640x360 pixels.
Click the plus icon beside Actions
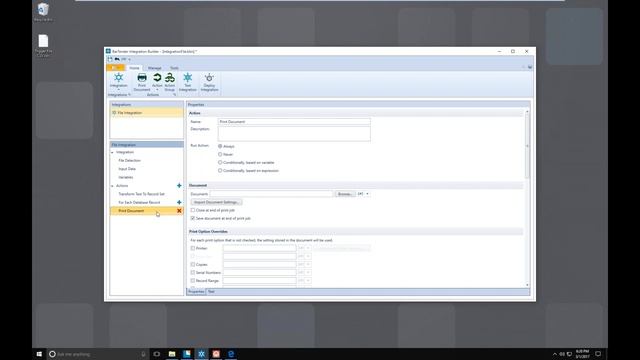[179, 186]
